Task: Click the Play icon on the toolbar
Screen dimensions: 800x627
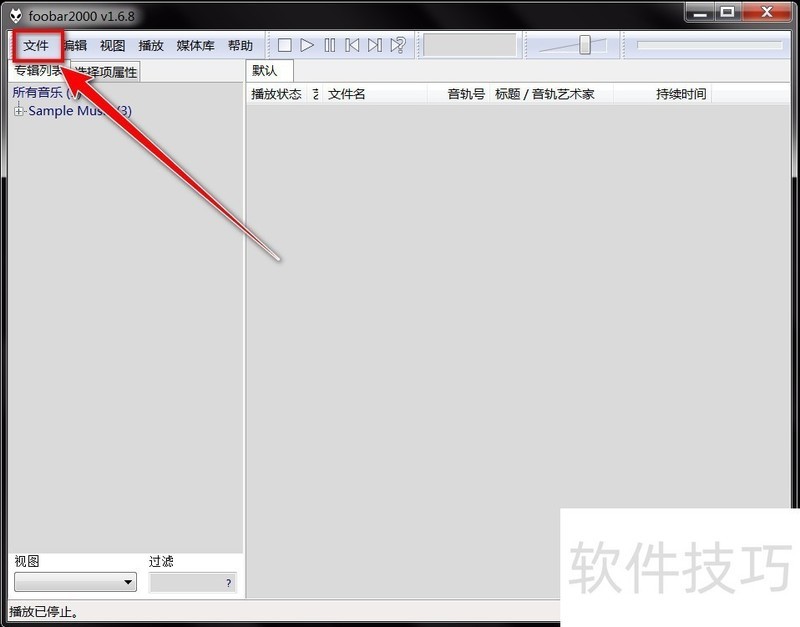Action: (x=307, y=44)
